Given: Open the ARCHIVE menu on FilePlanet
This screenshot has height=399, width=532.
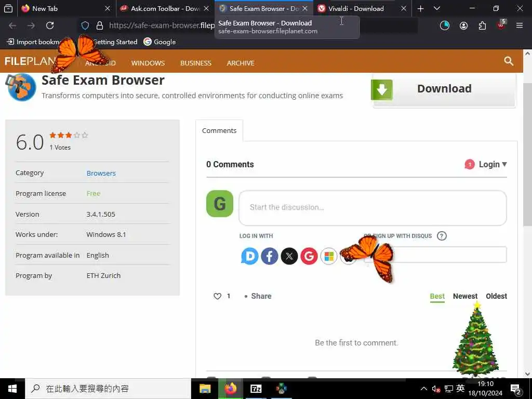Looking at the screenshot, I should (241, 63).
